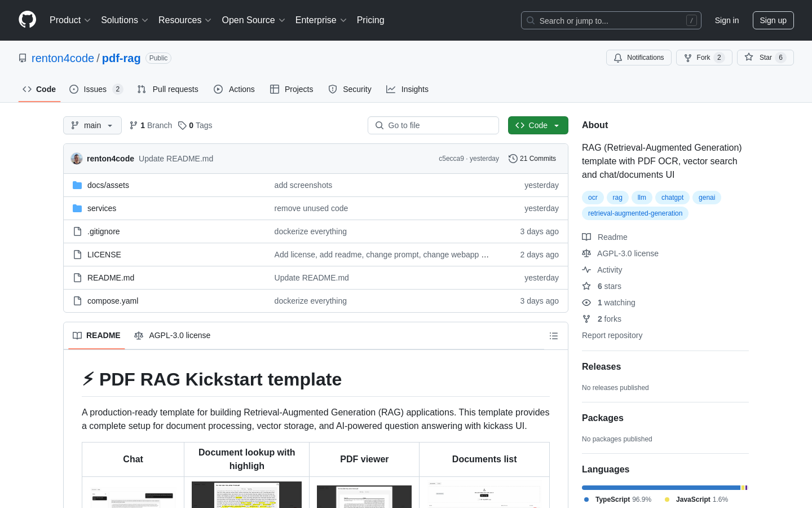This screenshot has height=508, width=812.
Task: Click the Search or jump to field
Action: [611, 20]
